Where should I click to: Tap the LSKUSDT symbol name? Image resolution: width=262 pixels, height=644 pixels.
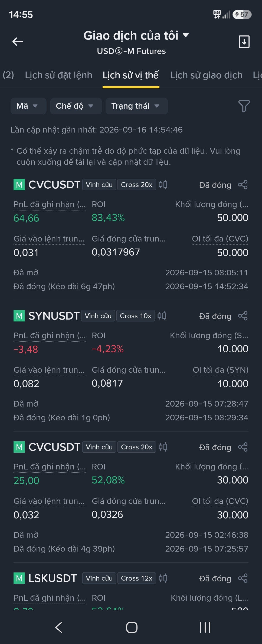tap(53, 578)
